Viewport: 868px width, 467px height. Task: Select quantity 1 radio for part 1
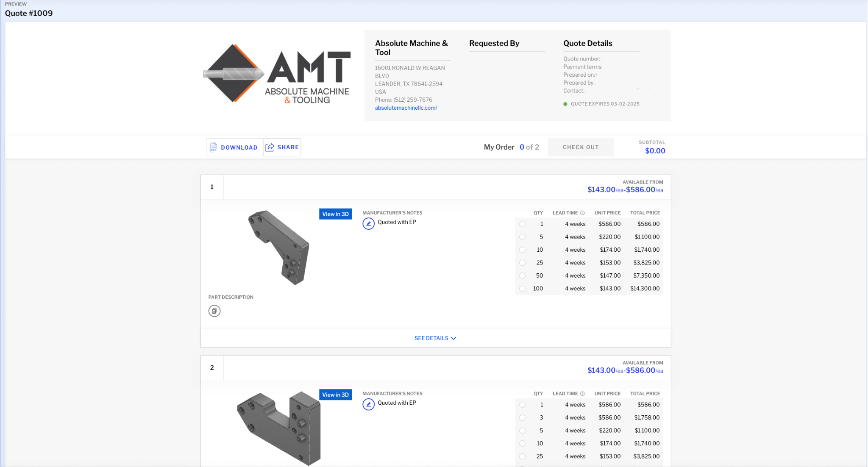click(x=522, y=224)
